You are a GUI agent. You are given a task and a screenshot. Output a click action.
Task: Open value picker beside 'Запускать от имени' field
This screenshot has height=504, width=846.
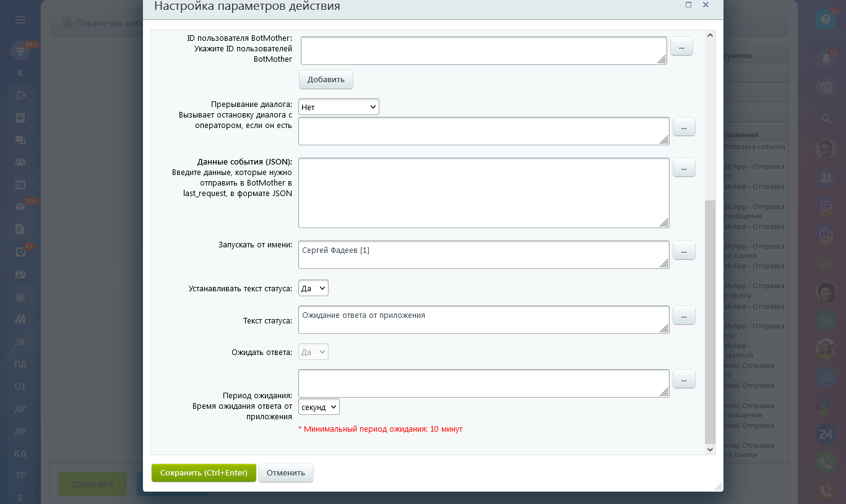point(684,250)
